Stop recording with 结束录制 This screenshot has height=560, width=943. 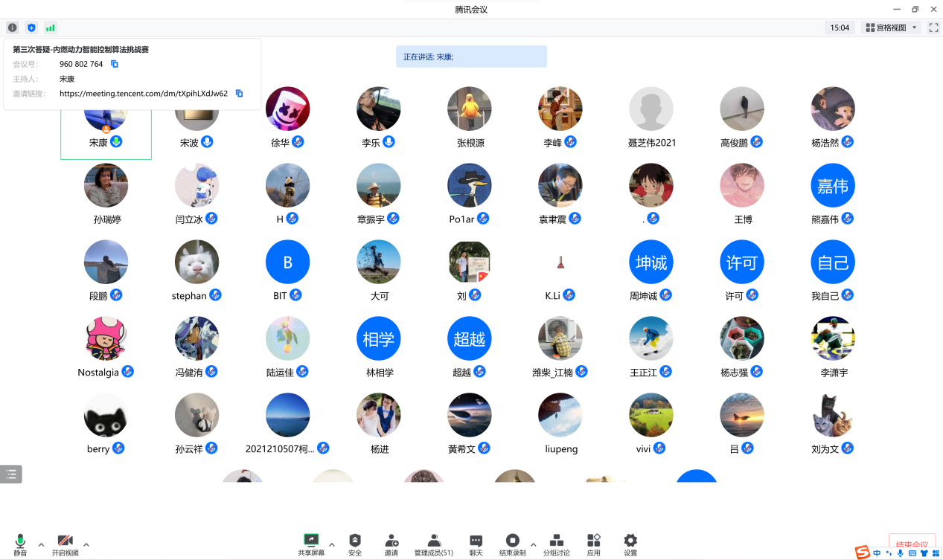pyautogui.click(x=512, y=544)
